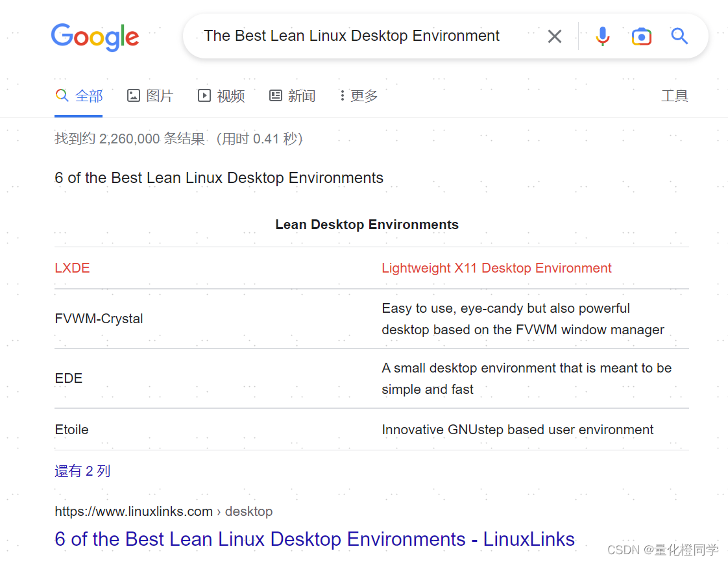The image size is (728, 562).
Task: Click the 视频 tab play icon
Action: [x=204, y=95]
